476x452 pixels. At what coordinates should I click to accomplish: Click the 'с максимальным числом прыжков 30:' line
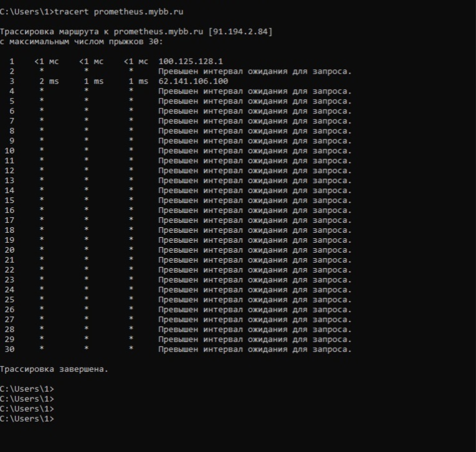[x=81, y=42]
